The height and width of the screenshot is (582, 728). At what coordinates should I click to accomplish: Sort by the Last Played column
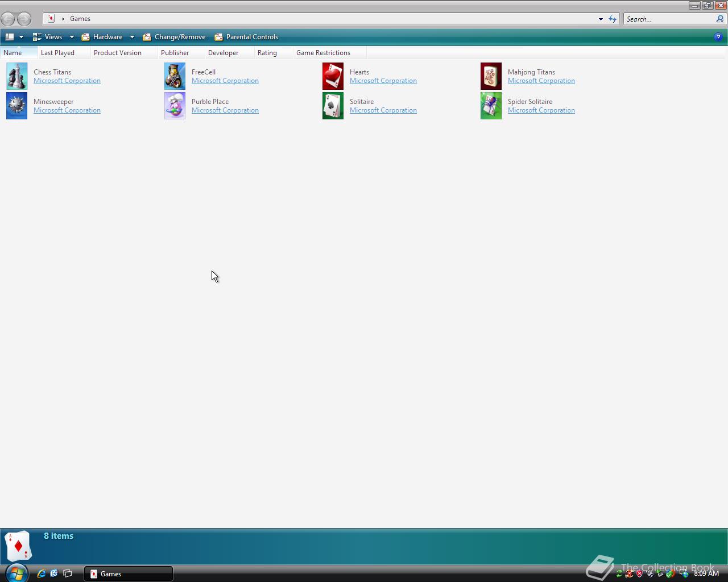[x=64, y=53]
